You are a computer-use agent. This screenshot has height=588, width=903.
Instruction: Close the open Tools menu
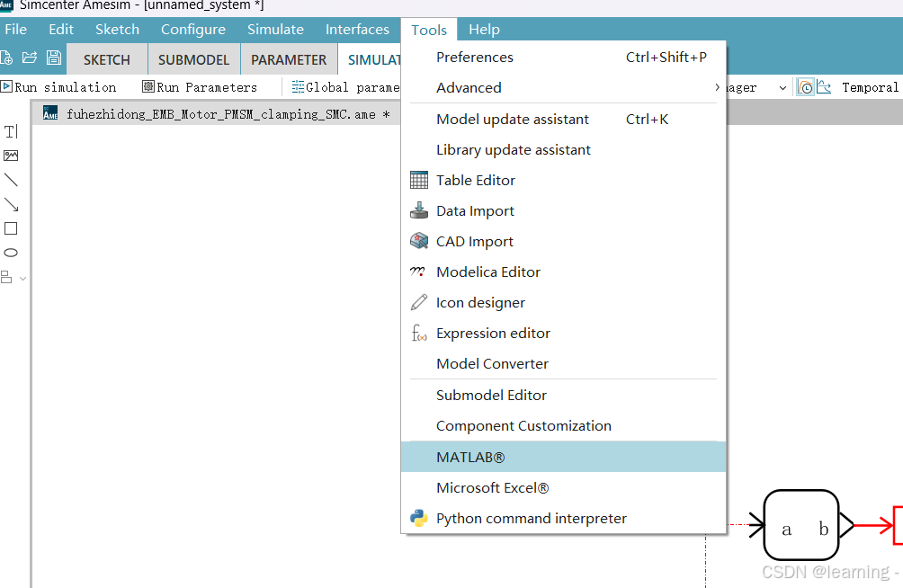click(x=429, y=30)
